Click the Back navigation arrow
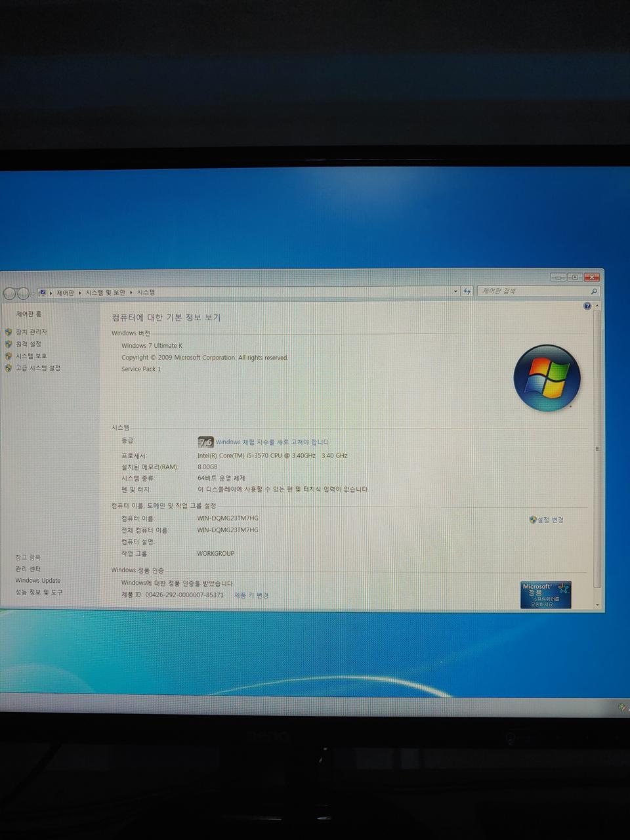 (x=10, y=293)
